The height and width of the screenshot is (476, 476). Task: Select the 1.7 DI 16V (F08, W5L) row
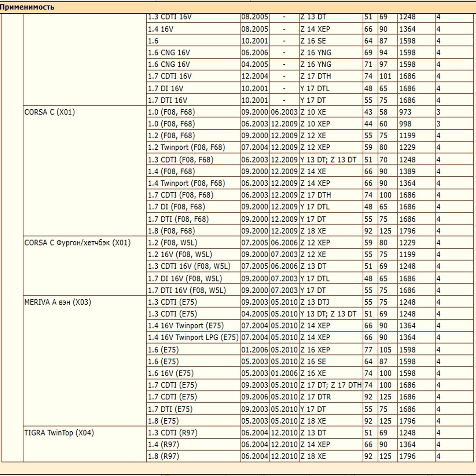(185, 279)
